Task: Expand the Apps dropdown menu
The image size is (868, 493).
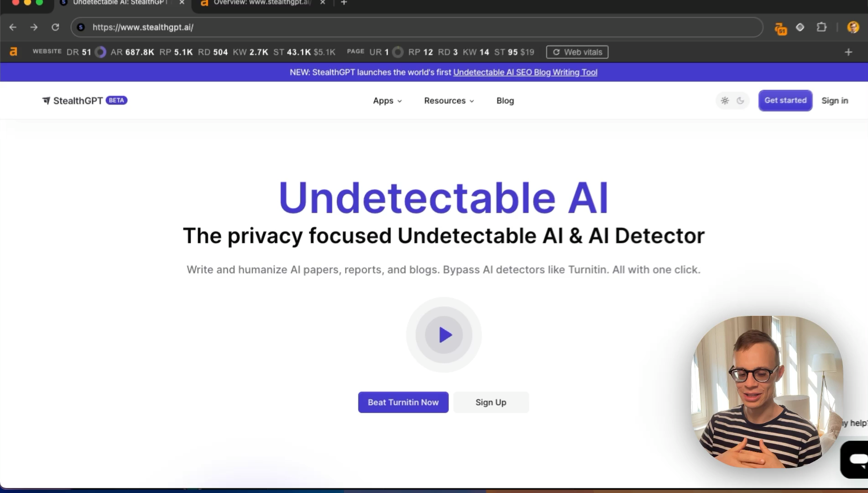Action: tap(387, 101)
